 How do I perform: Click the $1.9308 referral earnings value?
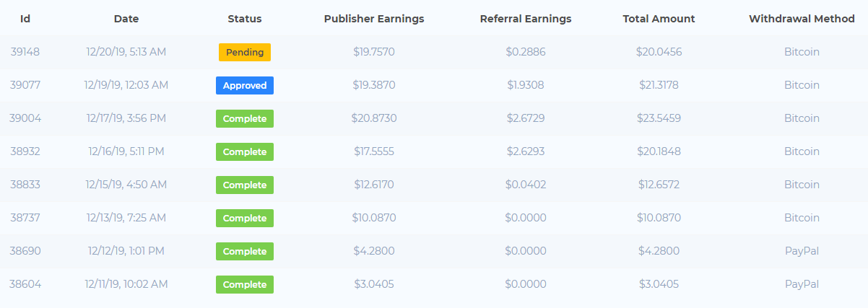(526, 85)
